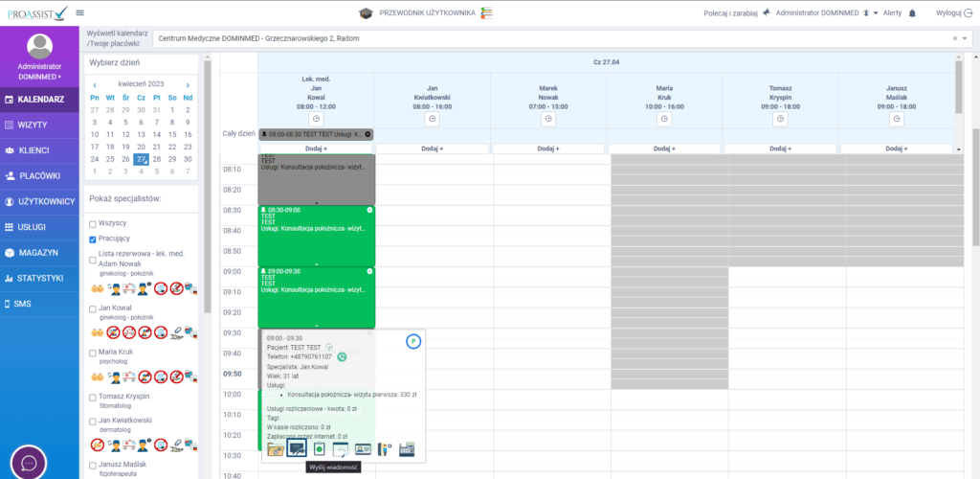Click the alerts bell icon
980x479 pixels.
(x=912, y=12)
